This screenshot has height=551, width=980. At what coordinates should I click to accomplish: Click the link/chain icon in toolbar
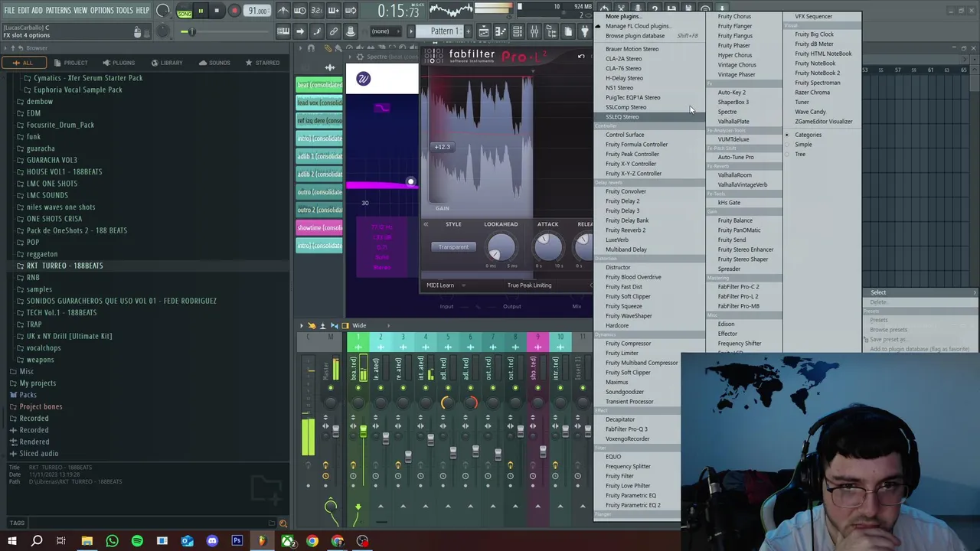tap(334, 31)
